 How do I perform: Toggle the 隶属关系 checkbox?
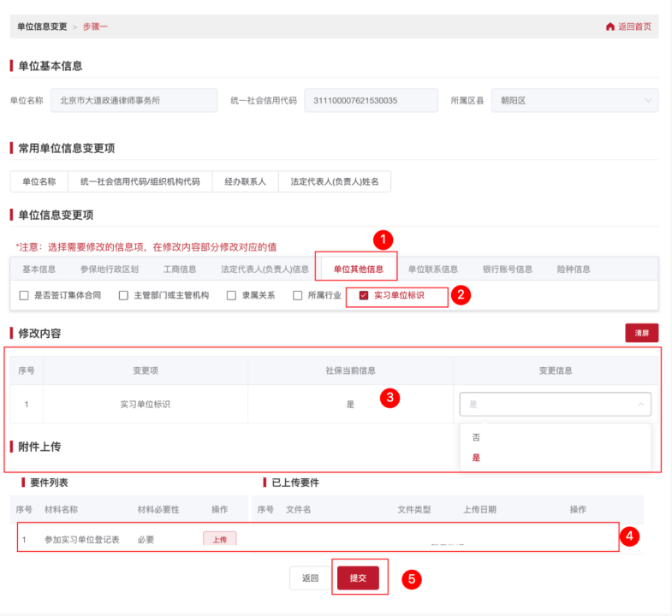[x=231, y=295]
